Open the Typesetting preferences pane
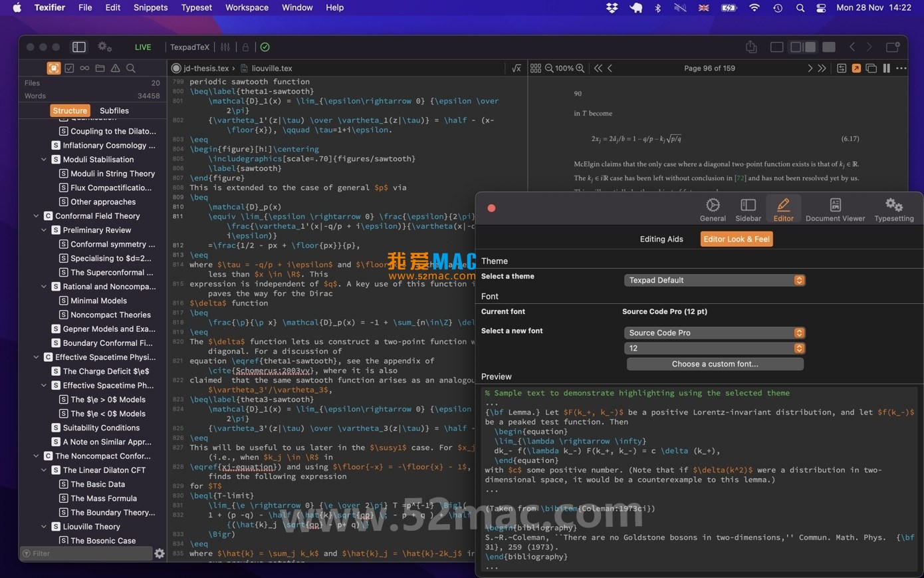 coord(893,208)
